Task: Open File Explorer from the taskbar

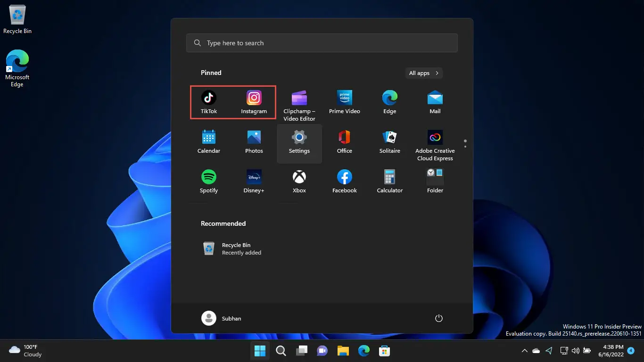Action: 343,351
